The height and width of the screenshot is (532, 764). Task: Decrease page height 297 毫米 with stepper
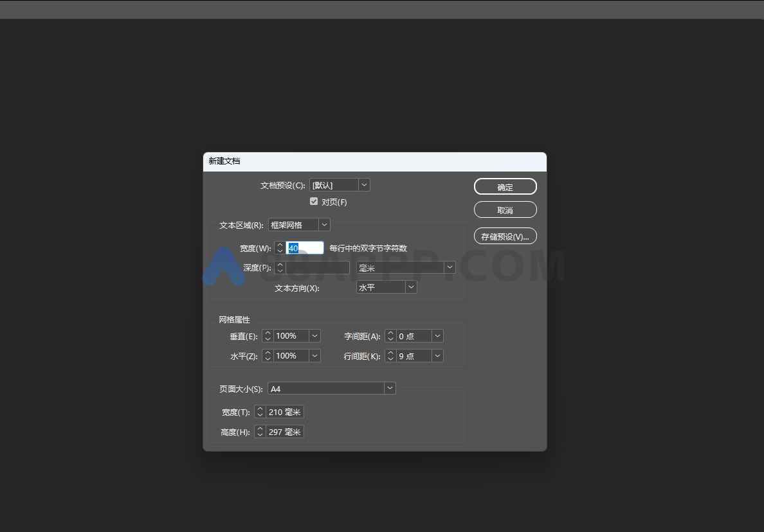coord(259,434)
